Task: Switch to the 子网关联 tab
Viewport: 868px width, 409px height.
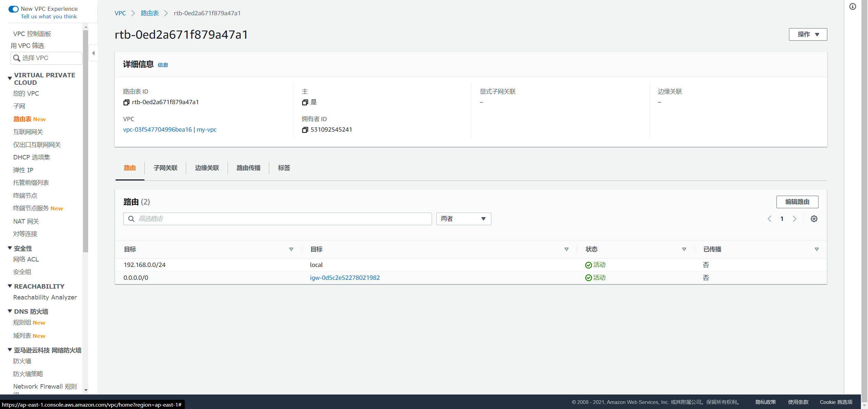Action: pos(165,168)
